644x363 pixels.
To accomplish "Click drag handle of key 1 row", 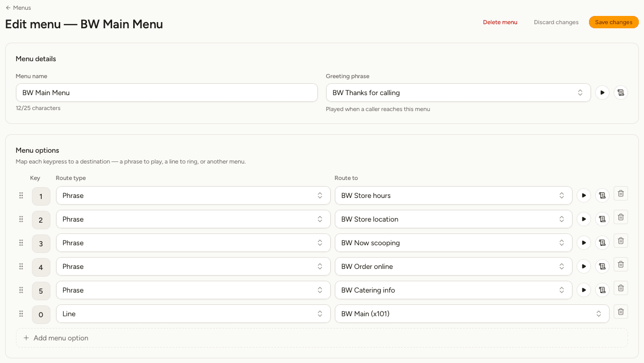I will coord(21,195).
